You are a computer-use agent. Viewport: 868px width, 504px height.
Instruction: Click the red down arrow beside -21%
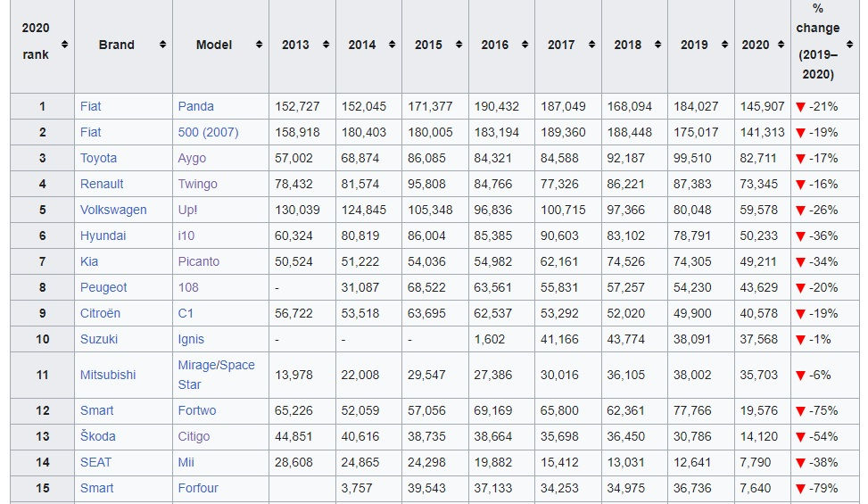tap(800, 107)
